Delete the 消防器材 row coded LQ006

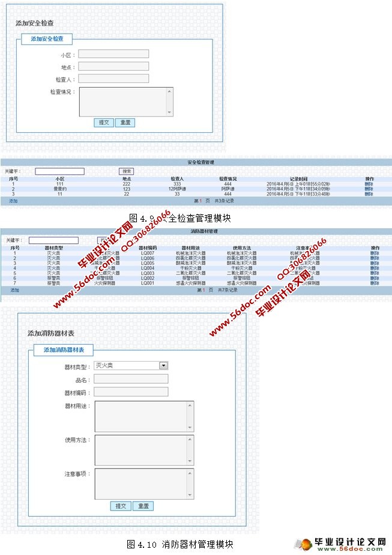click(x=375, y=258)
